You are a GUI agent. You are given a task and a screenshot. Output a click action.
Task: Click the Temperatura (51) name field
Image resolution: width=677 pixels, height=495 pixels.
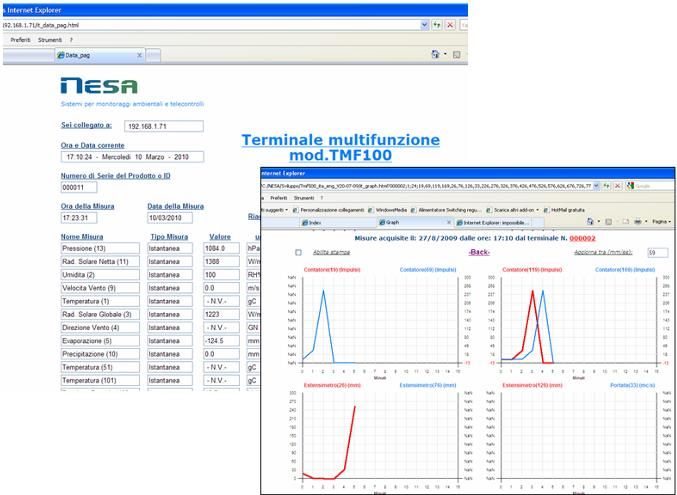coord(100,367)
